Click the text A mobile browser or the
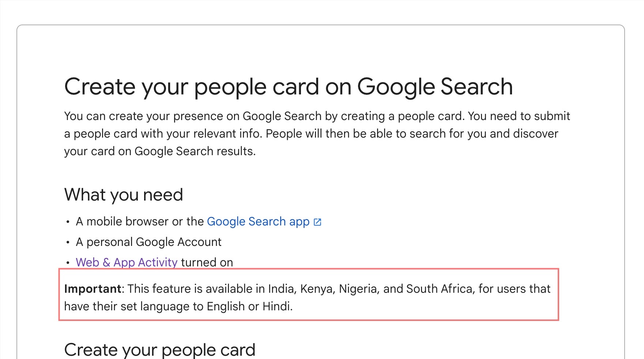The height and width of the screenshot is (359, 644). coord(140,222)
